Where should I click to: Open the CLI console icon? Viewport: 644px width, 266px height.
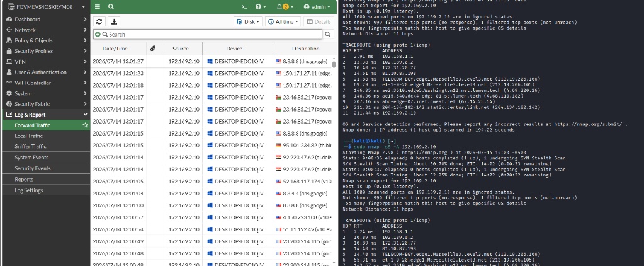click(x=244, y=7)
